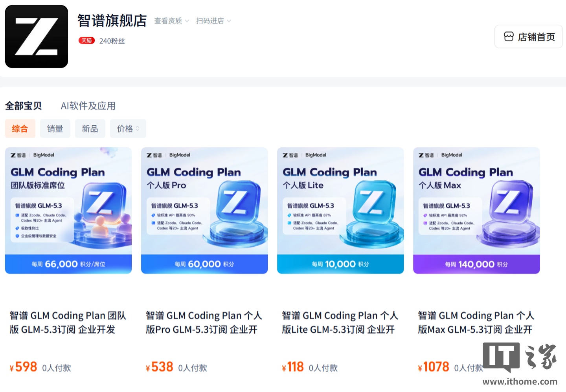
Task: Open title 智谱 GLM Coding Plan 个人版Lite
Action: coord(340,322)
